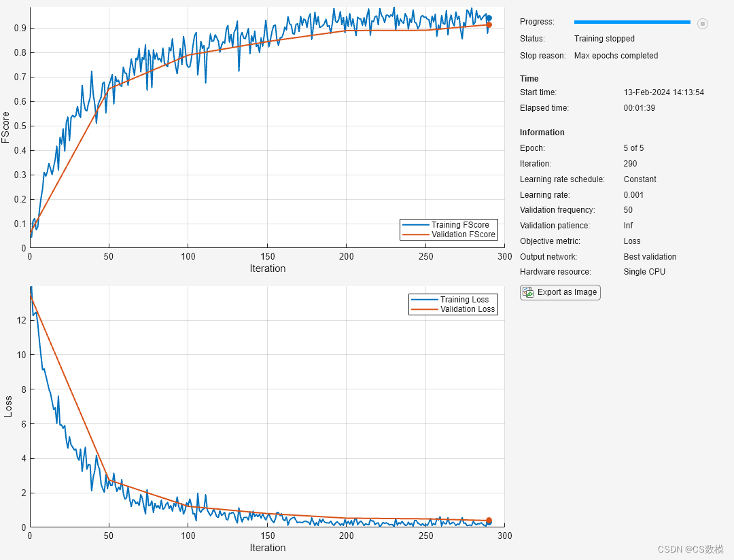Image resolution: width=734 pixels, height=560 pixels.
Task: Click the Stop reason Max epochs completed text
Action: [616, 55]
